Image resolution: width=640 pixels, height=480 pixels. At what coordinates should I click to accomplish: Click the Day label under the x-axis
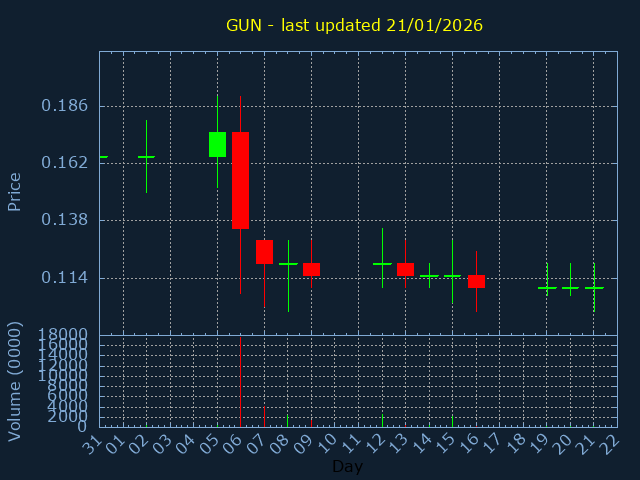(x=347, y=466)
